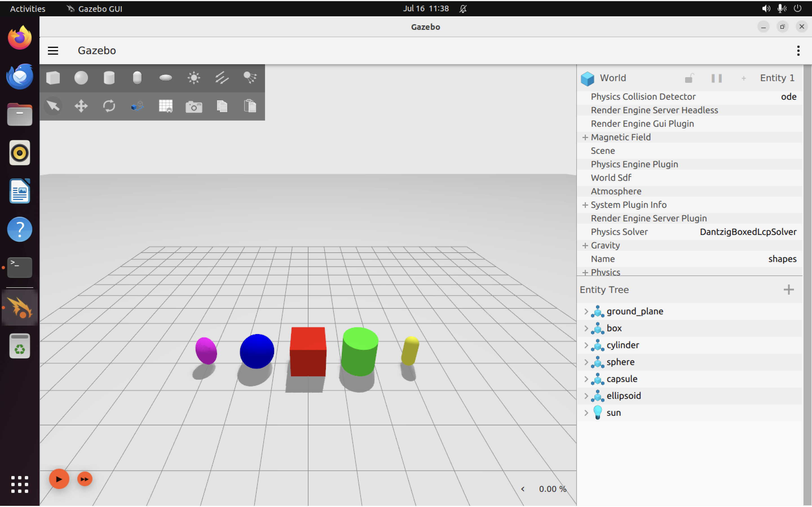Insert a sphere shape
Screen dimensions: 812x507
tap(81, 78)
